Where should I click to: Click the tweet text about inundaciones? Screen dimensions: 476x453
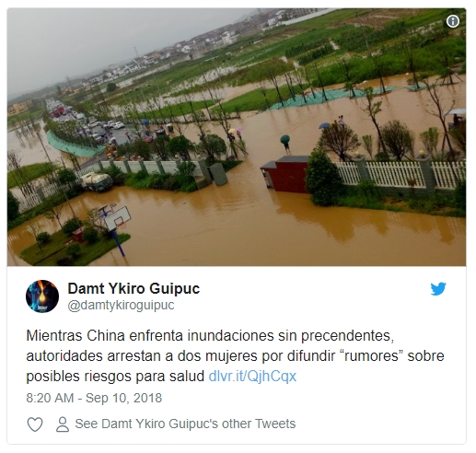(235, 356)
